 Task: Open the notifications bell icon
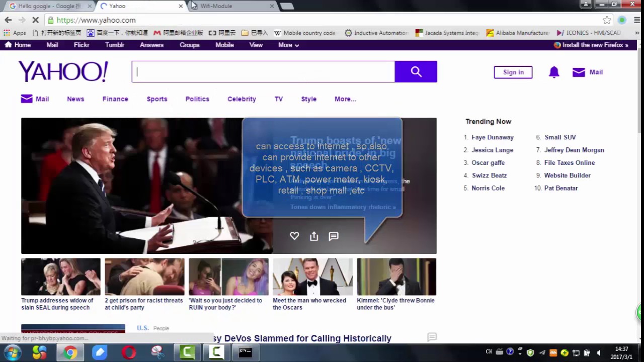point(554,72)
